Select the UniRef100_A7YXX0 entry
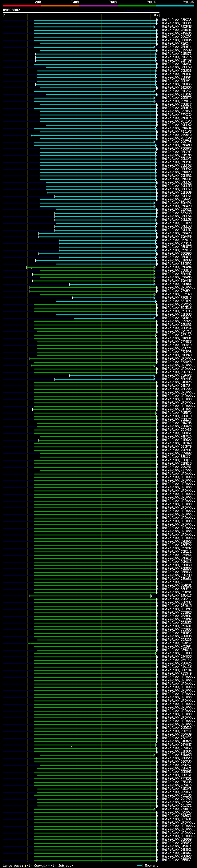Screen dimensions: 197x868 click(177, 115)
